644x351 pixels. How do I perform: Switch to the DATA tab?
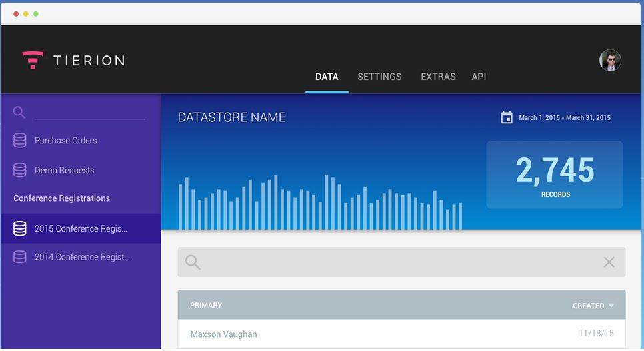click(327, 77)
